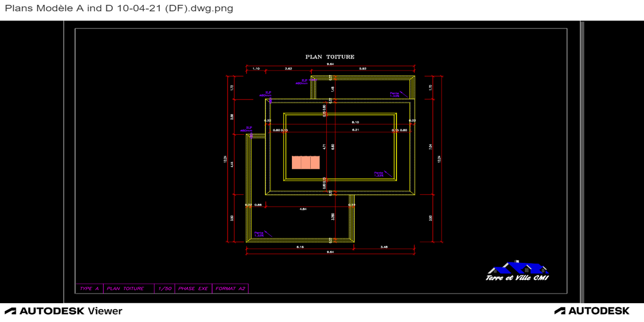
Task: Click the Autodesk brand logo
Action: pyautogui.click(x=592, y=311)
